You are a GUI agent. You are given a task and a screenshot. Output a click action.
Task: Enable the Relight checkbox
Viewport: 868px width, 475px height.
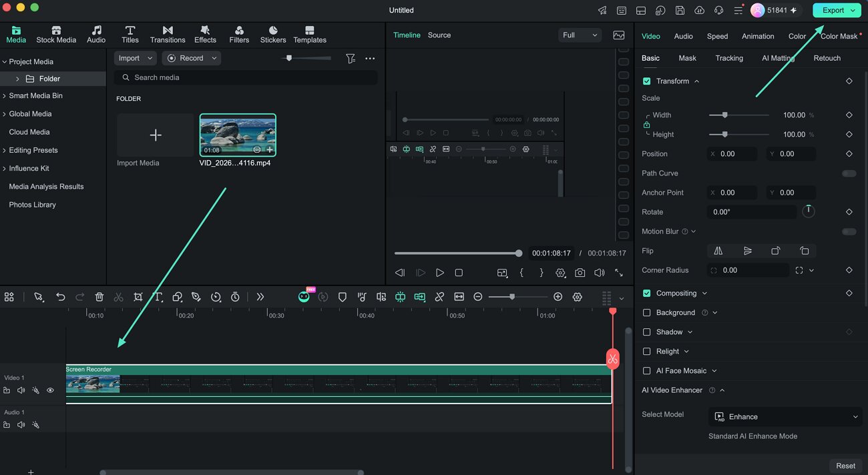pos(646,352)
